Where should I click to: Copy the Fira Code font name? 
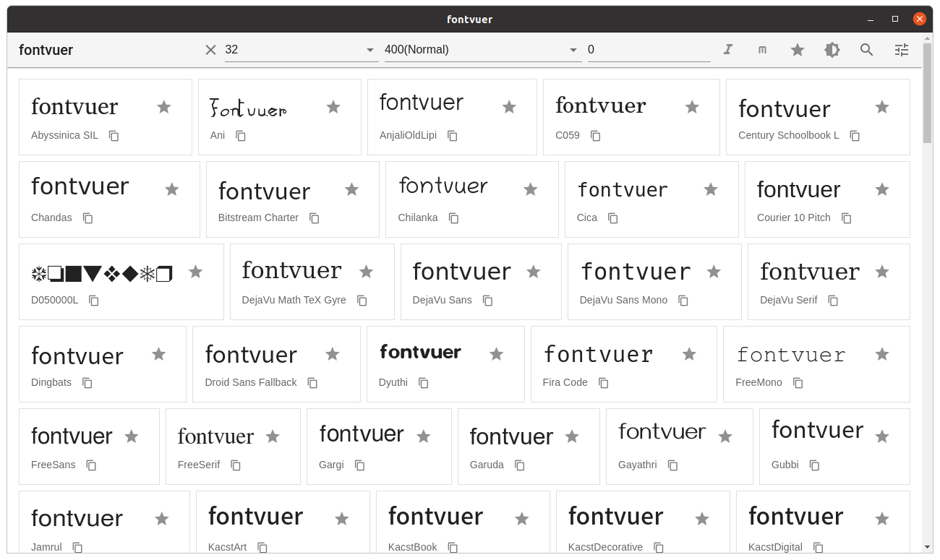(603, 382)
